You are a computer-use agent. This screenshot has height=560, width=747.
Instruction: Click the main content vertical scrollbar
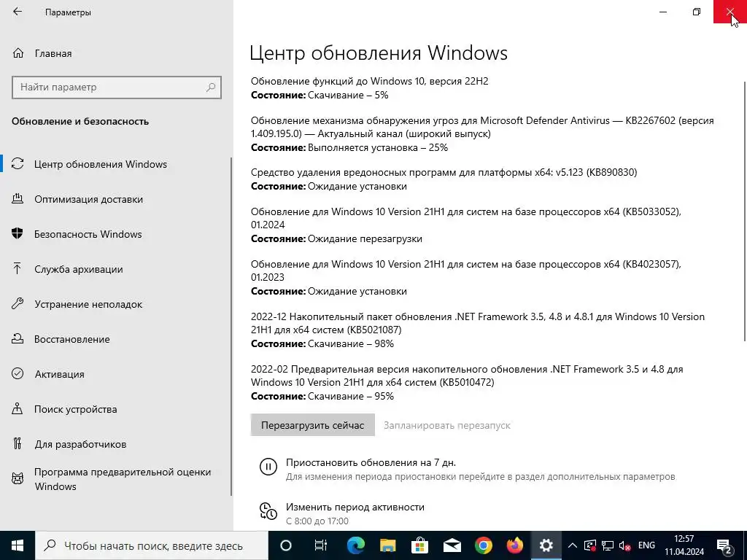pyautogui.click(x=745, y=211)
